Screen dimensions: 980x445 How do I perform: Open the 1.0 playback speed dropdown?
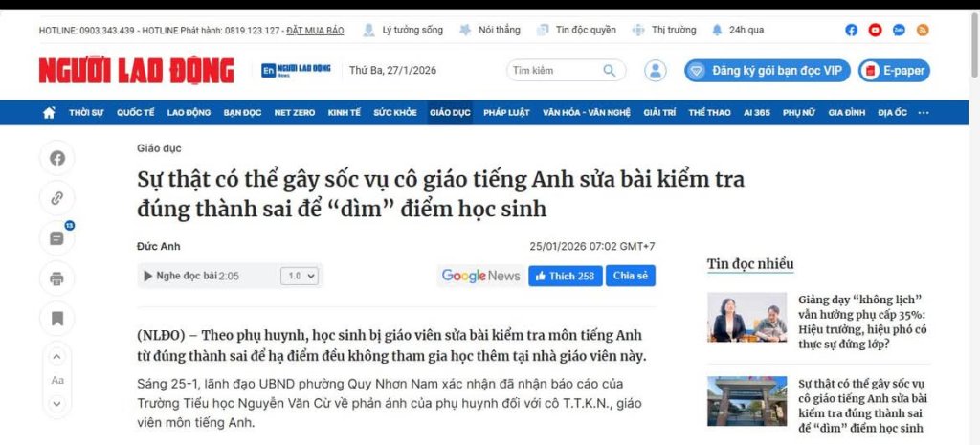298,276
